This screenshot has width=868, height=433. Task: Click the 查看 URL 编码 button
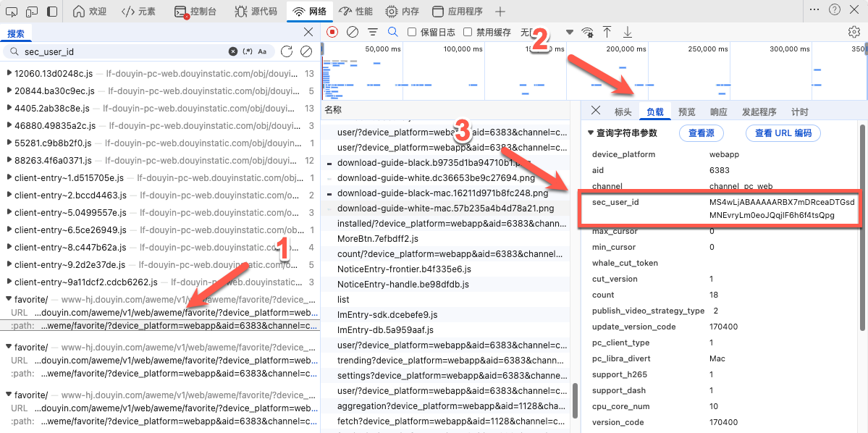[782, 133]
